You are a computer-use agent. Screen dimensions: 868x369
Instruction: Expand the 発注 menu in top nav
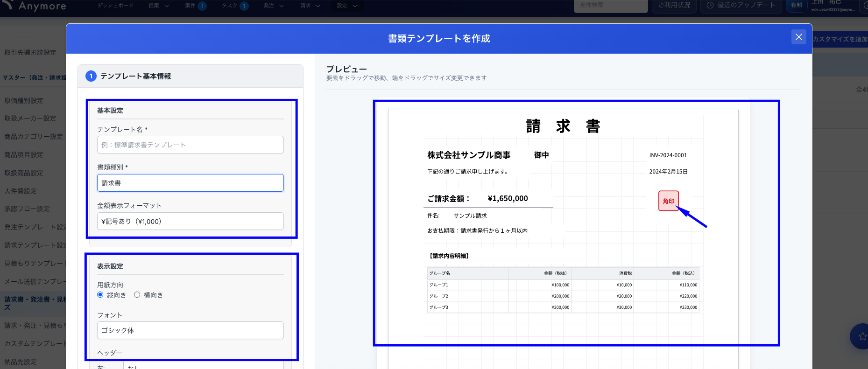273,6
